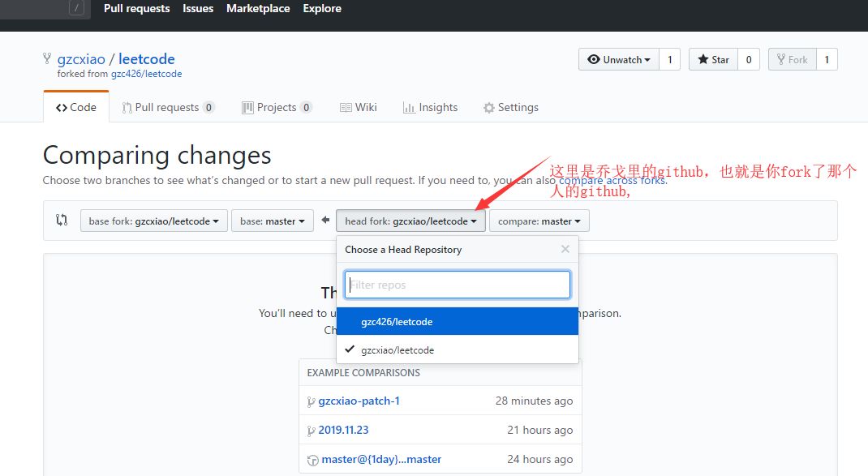Switch to the Projects tab
Image resolution: width=868 pixels, height=476 pixels.
pyautogui.click(x=277, y=107)
